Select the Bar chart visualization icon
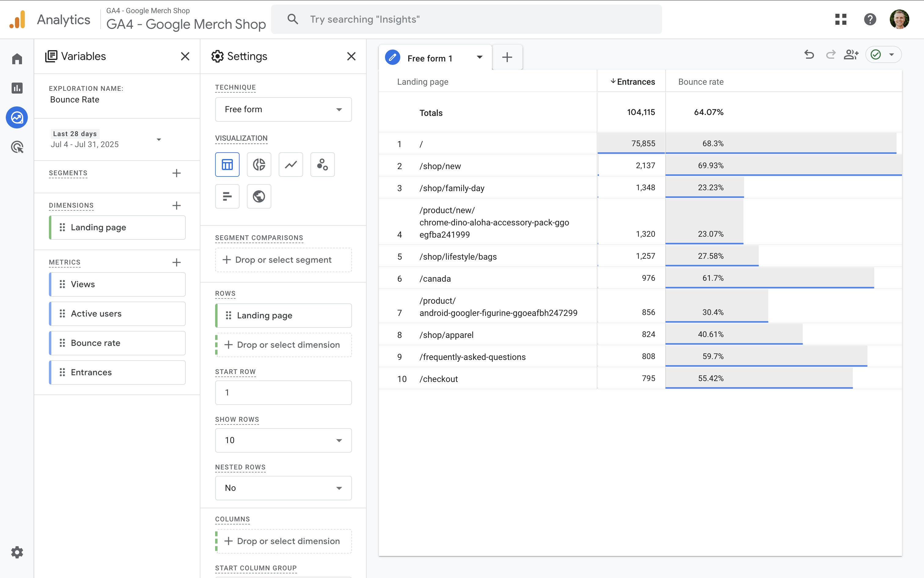This screenshot has height=578, width=924. pyautogui.click(x=227, y=196)
